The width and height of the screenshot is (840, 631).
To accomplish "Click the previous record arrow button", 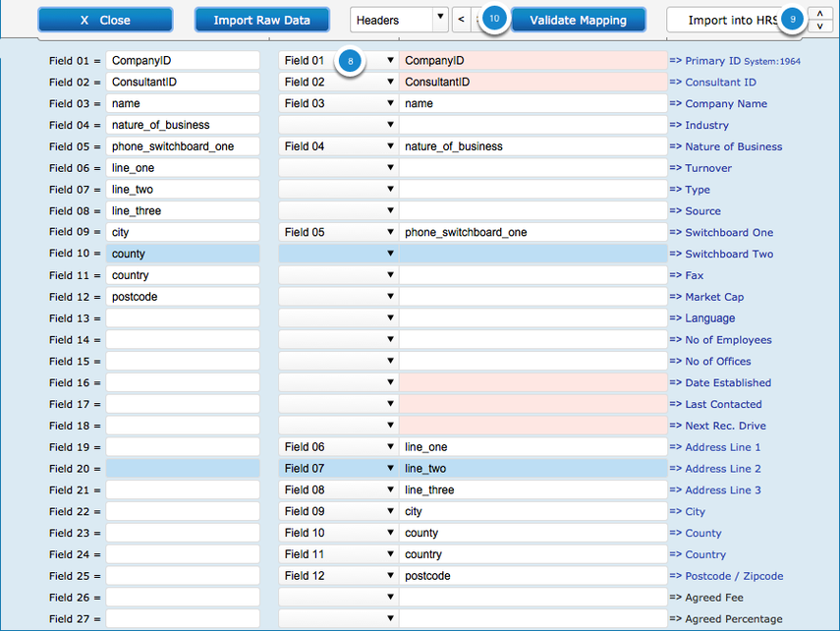I will coord(461,20).
